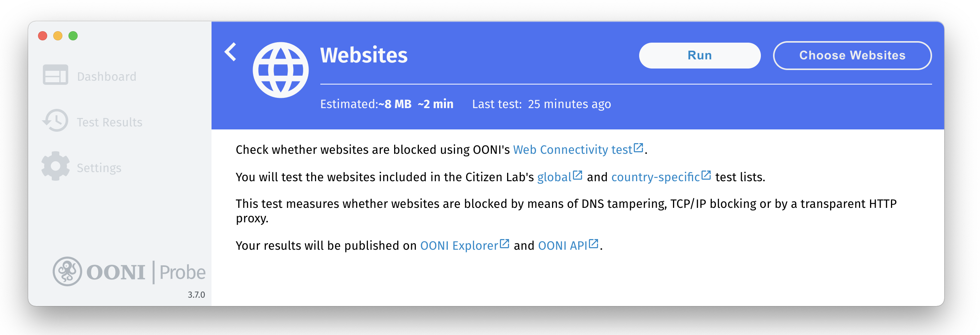980x335 pixels.
Task: Click the Test Results history icon
Action: click(x=56, y=121)
